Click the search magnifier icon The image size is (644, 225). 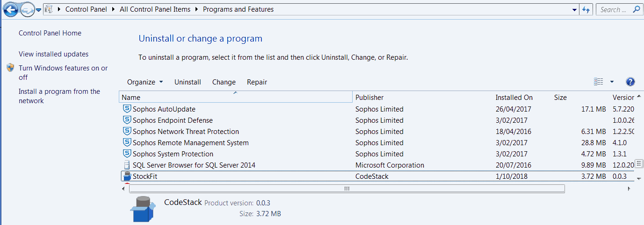click(636, 9)
